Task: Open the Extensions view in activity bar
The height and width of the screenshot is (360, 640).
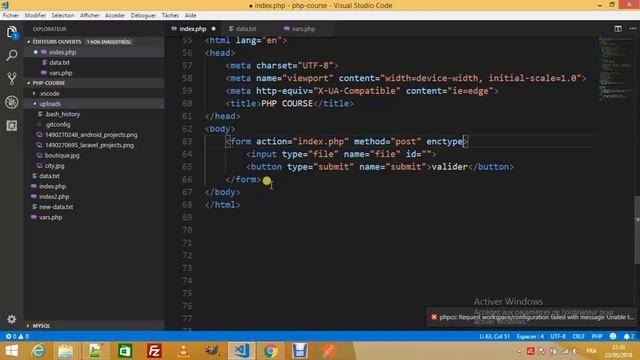Action: point(12,125)
